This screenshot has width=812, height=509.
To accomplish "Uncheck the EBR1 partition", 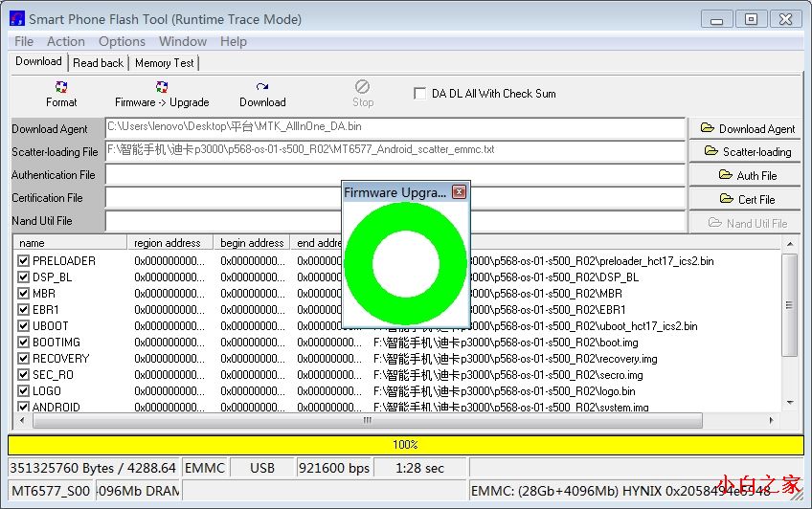I will pos(23,309).
